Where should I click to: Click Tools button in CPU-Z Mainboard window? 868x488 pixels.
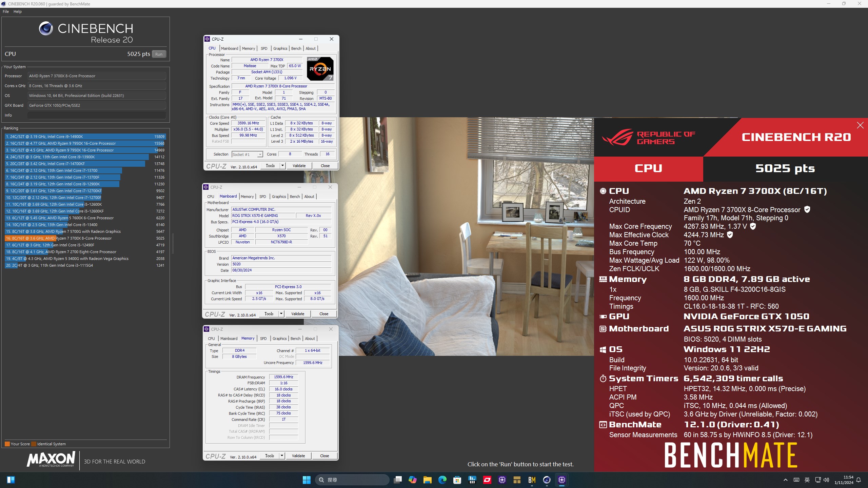click(x=269, y=314)
